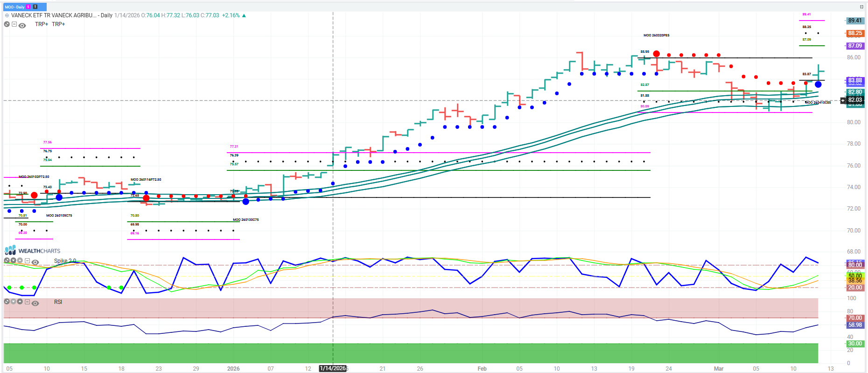The width and height of the screenshot is (868, 373).
Task: Click the dark T badge on MOO tab
Action: pyautogui.click(x=35, y=7)
